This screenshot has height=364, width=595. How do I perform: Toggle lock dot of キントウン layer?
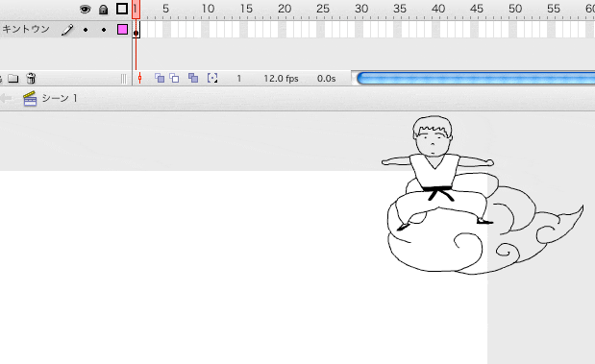[104, 30]
